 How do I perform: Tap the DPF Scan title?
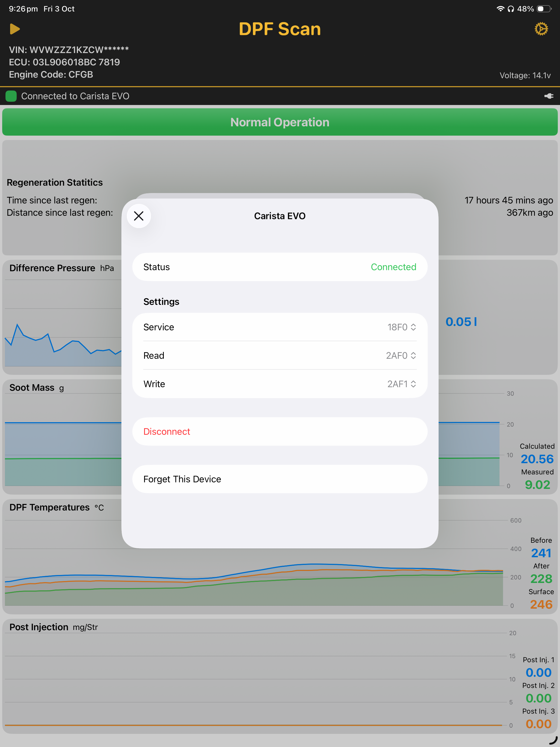point(280,29)
